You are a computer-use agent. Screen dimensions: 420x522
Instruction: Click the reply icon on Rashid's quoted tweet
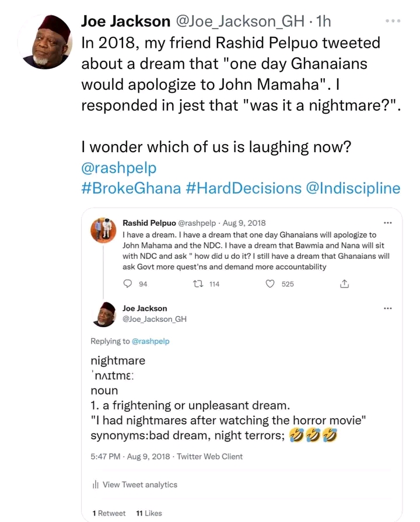[x=128, y=284]
